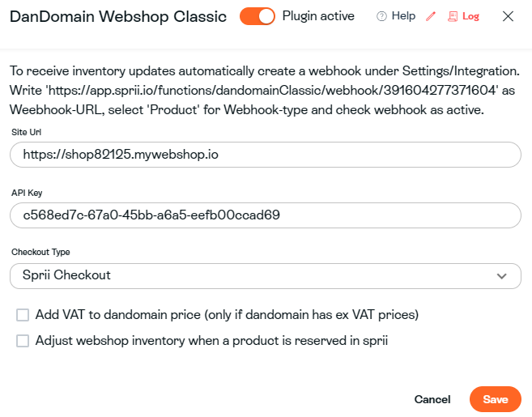
Task: Close the DanDomain Webshop Classic dialog
Action: pyautogui.click(x=508, y=16)
